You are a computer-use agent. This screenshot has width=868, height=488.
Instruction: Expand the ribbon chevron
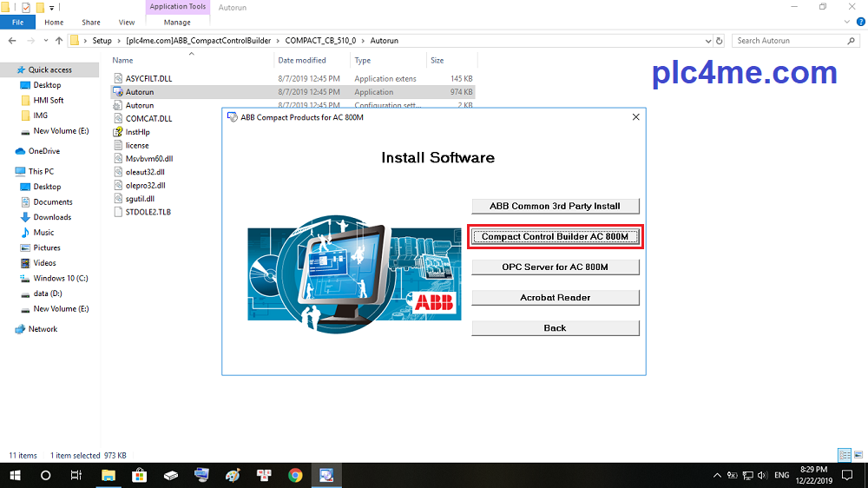click(846, 23)
